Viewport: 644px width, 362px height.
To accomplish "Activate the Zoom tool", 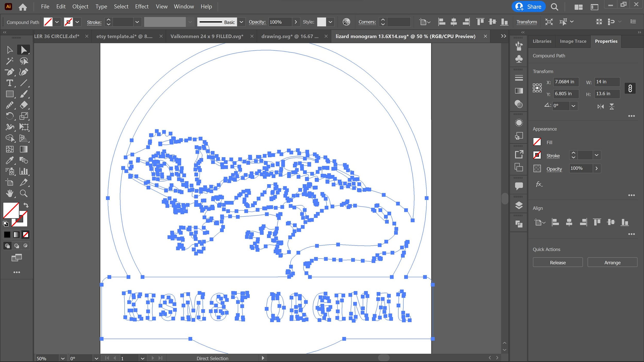I will 24,193.
